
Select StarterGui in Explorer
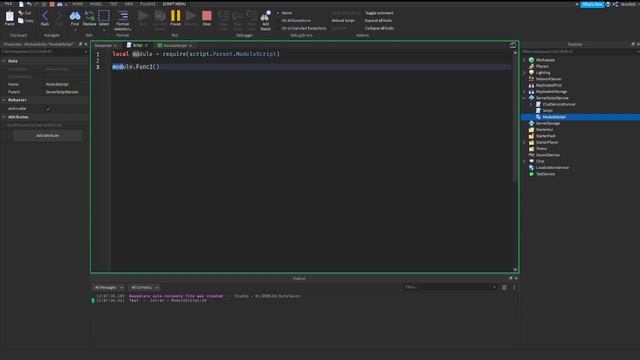pos(544,130)
